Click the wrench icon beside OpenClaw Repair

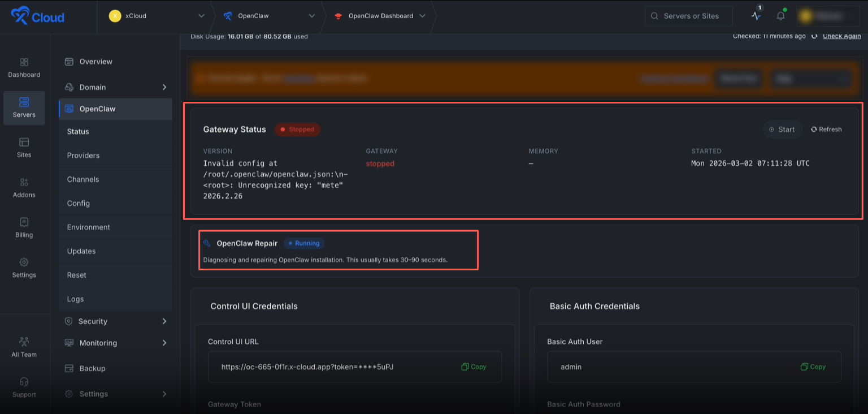pyautogui.click(x=208, y=243)
